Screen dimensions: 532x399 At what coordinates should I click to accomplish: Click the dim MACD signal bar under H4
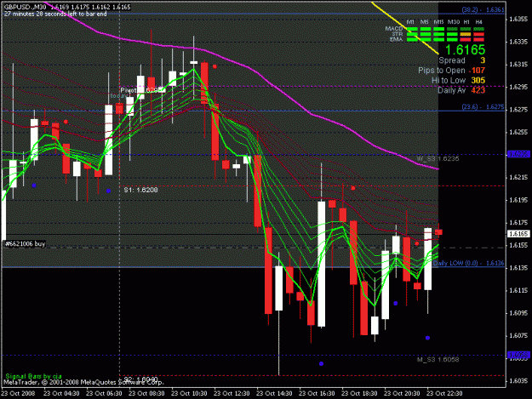point(478,29)
